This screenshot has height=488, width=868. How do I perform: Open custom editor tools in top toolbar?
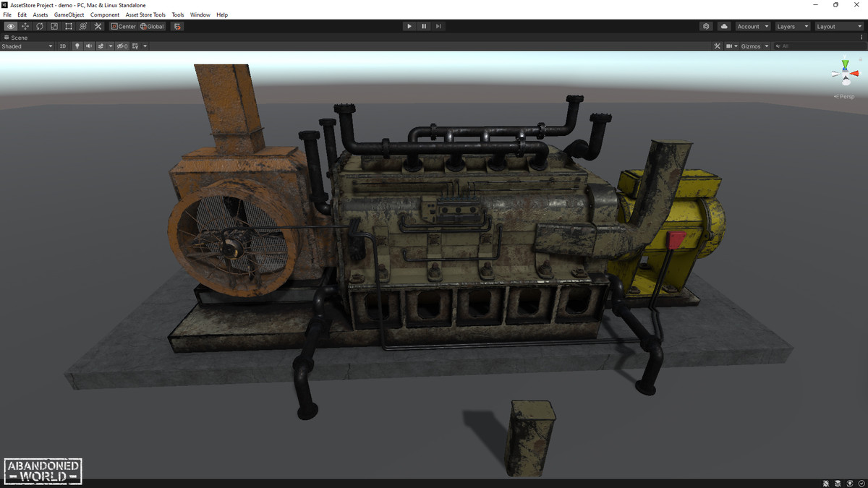click(x=98, y=26)
